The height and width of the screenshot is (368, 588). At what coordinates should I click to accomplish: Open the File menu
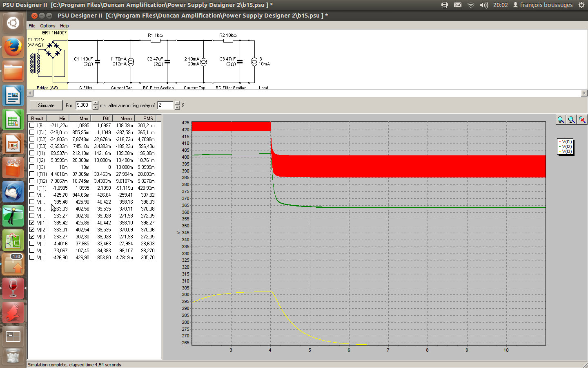[x=32, y=26]
